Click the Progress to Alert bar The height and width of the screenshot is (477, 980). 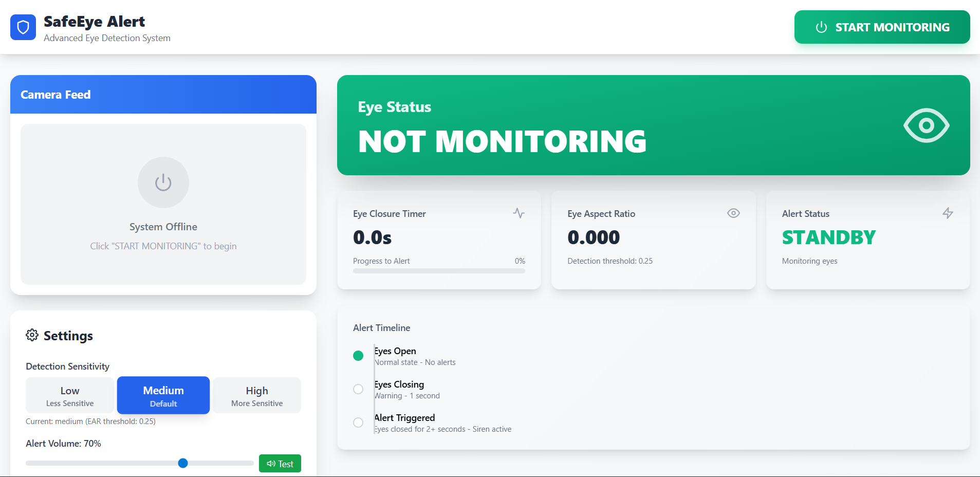pyautogui.click(x=439, y=271)
